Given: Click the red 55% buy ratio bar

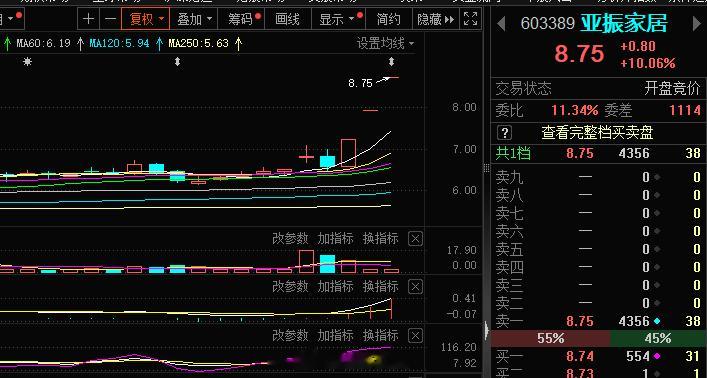Looking at the screenshot, I should point(551,338).
